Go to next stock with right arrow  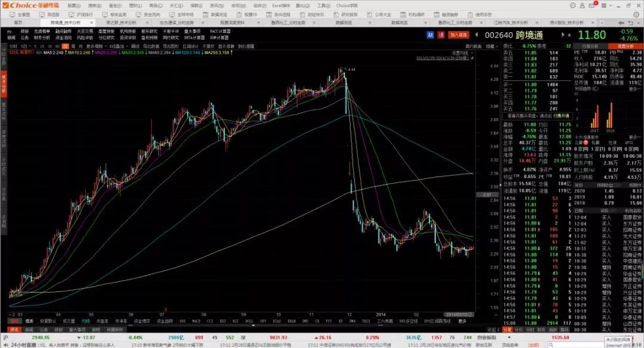click(x=563, y=35)
